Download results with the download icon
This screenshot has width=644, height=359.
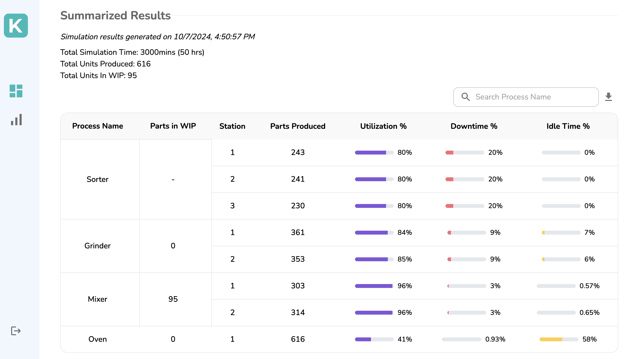click(x=608, y=97)
